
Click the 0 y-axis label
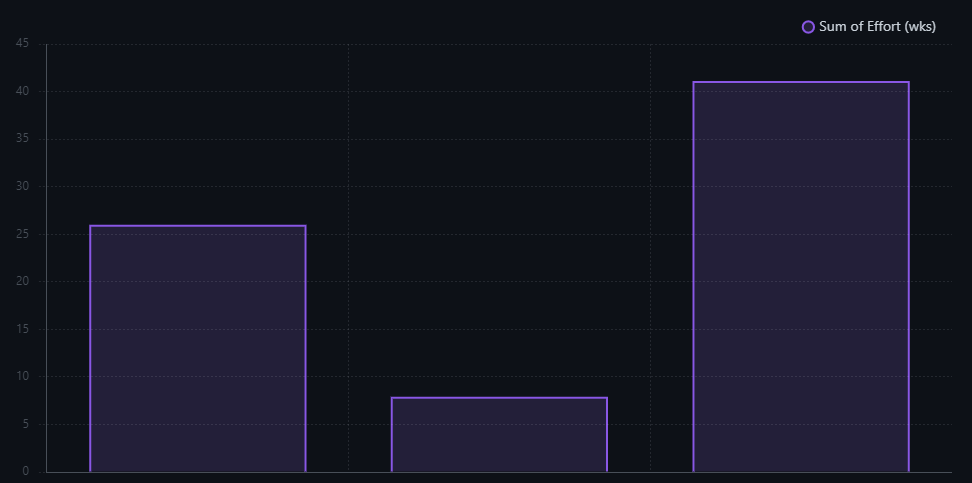[25, 471]
